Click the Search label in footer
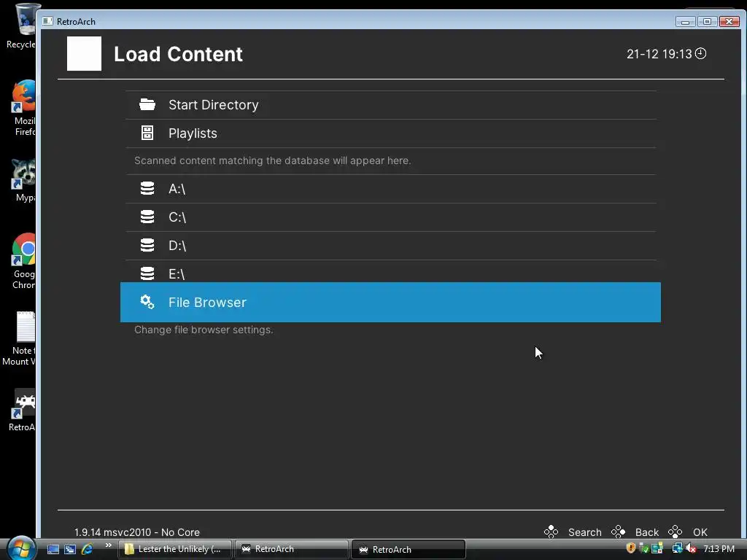 pyautogui.click(x=584, y=532)
